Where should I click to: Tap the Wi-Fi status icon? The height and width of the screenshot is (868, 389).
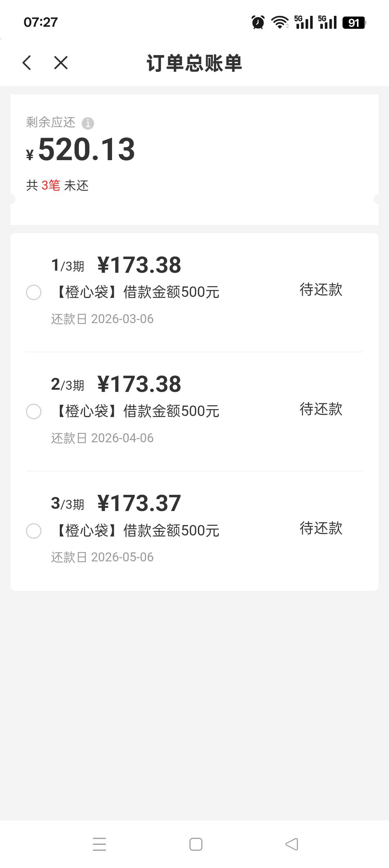[x=280, y=22]
